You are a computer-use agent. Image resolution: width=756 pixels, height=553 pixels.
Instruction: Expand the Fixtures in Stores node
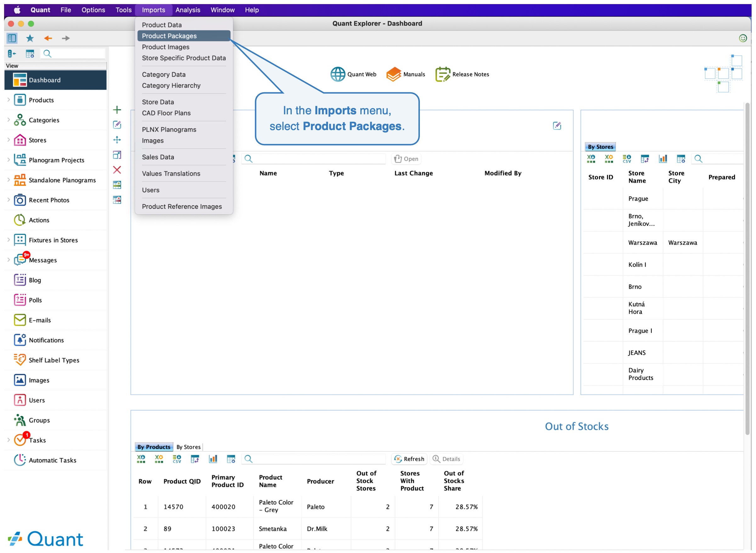(9, 240)
